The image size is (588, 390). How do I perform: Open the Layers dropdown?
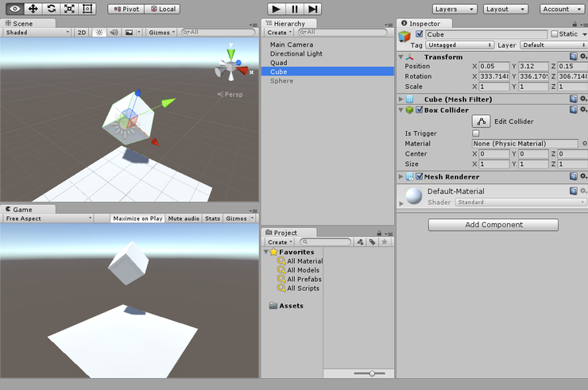tap(455, 9)
